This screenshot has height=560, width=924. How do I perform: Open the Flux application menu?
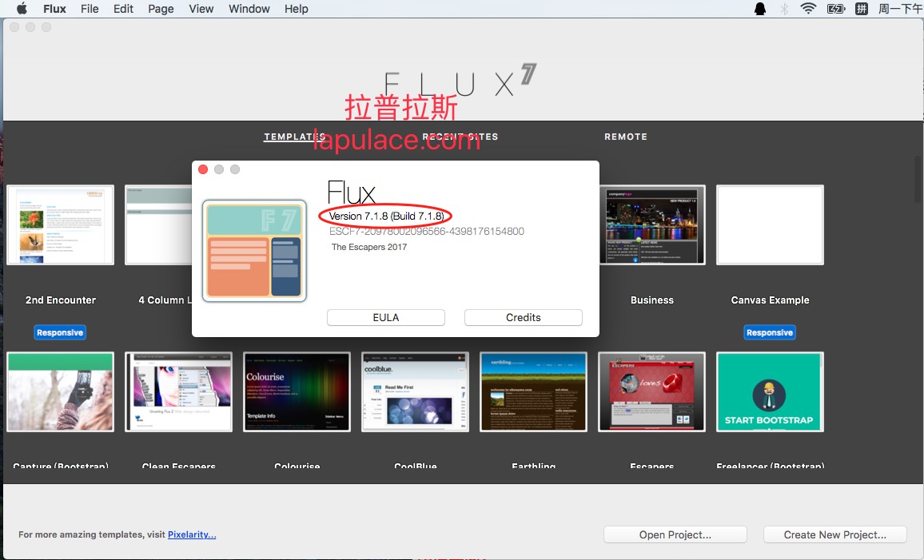(54, 9)
